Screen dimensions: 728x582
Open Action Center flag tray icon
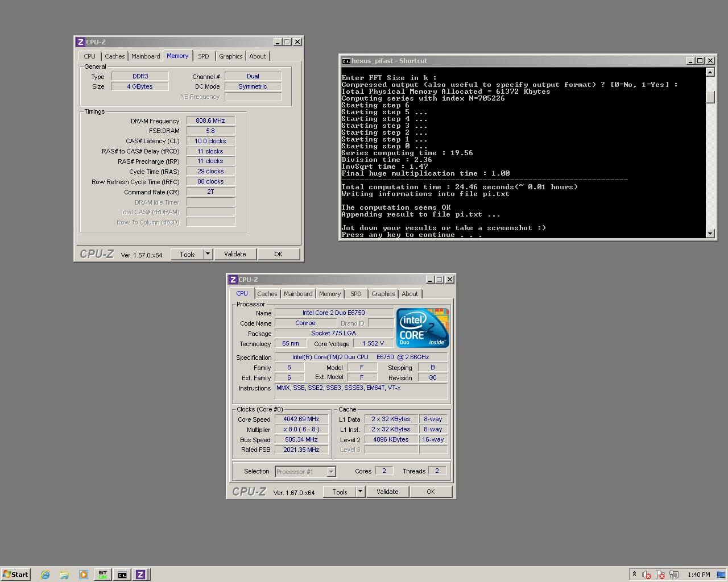[660, 575]
